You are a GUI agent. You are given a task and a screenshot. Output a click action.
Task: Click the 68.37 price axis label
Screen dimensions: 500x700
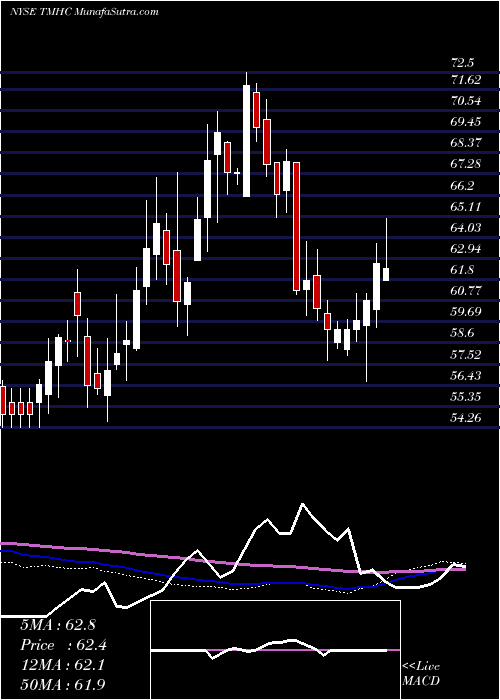[x=466, y=143]
